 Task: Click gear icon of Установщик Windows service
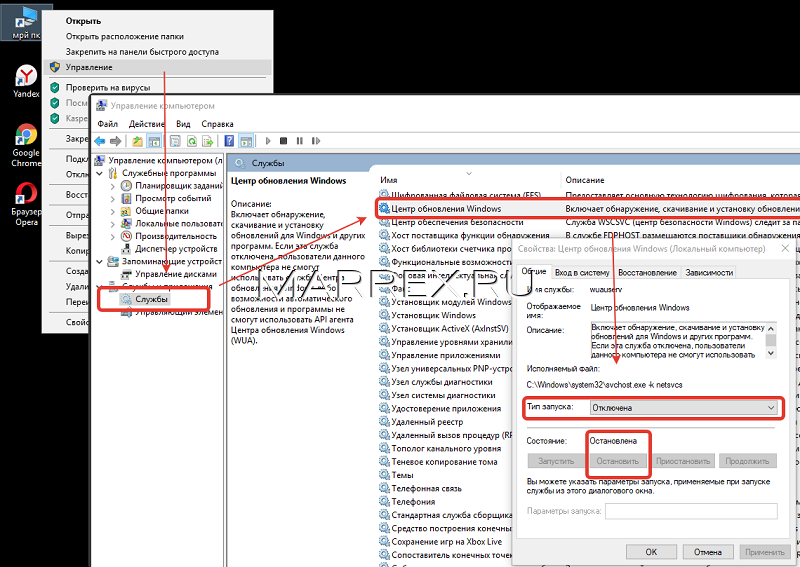[384, 315]
